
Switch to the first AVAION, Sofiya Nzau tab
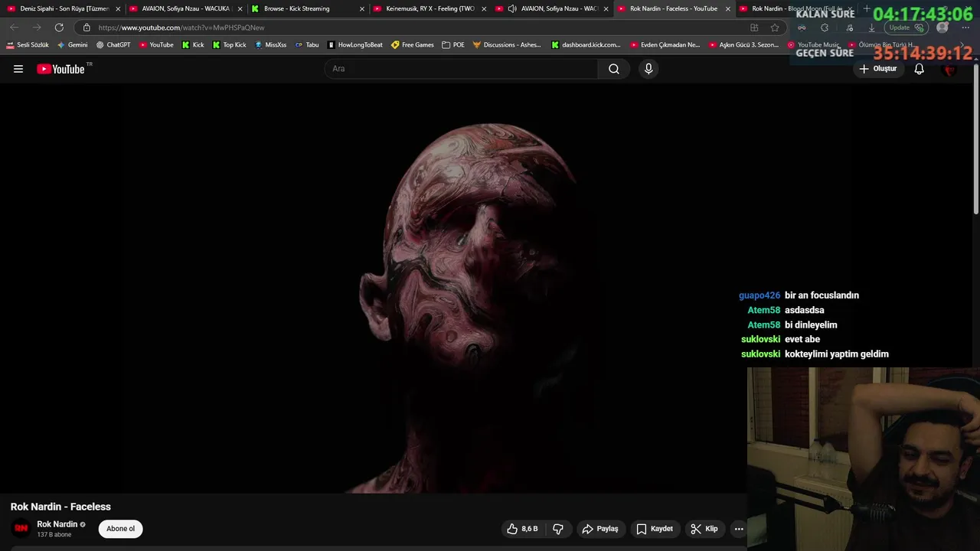pos(186,8)
